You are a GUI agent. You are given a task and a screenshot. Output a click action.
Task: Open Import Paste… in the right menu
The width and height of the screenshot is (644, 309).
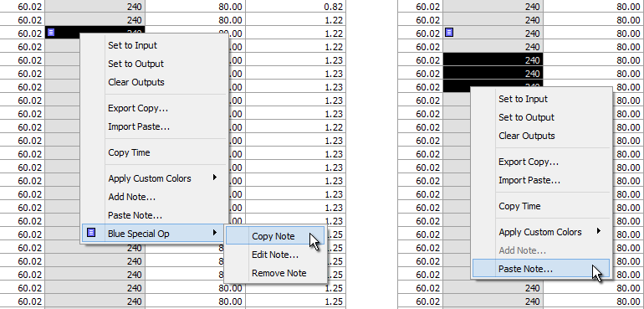tap(529, 180)
